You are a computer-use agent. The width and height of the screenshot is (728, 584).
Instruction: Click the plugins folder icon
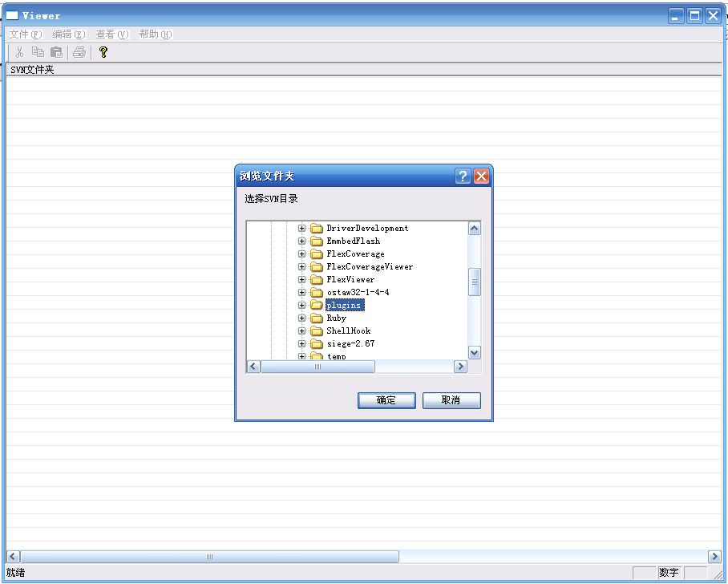tap(316, 306)
